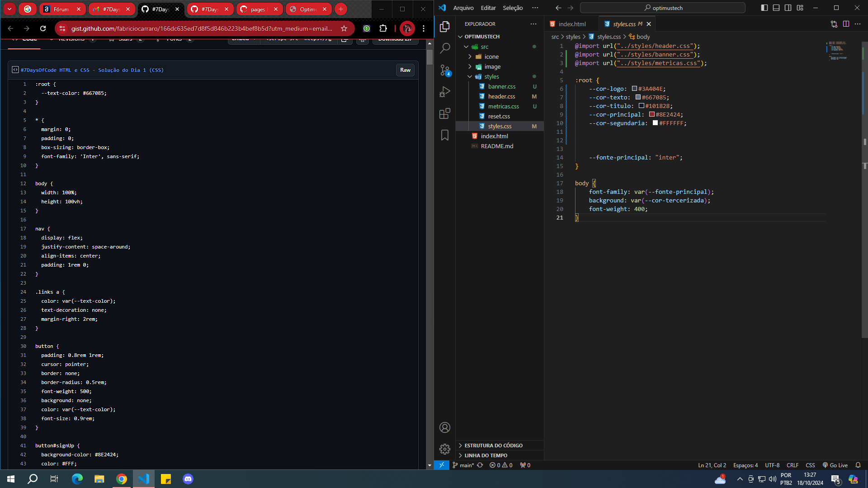Collapse OPTIMUSTECH root folder section
The width and height of the screenshot is (868, 488).
coord(500,37)
